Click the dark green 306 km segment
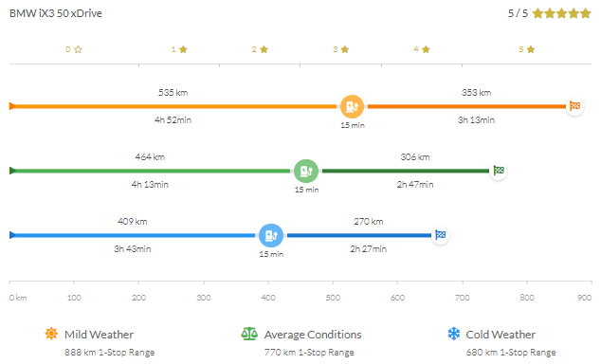The width and height of the screenshot is (601, 364). click(406, 171)
